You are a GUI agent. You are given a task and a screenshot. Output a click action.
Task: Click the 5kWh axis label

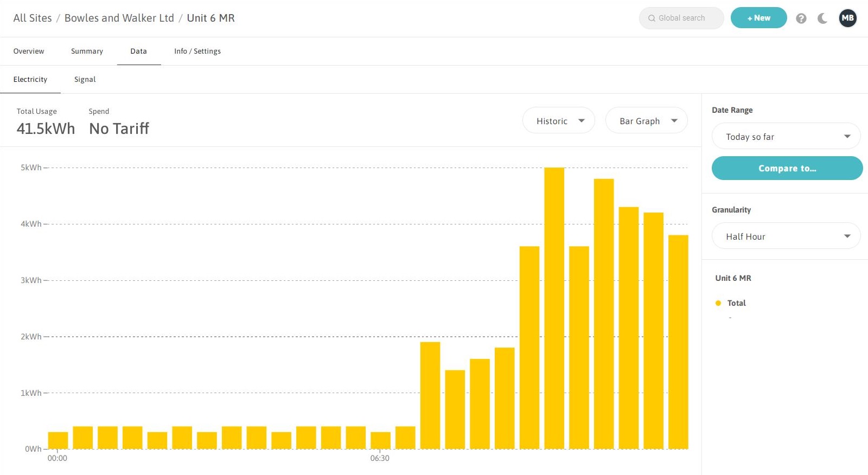[x=31, y=168]
